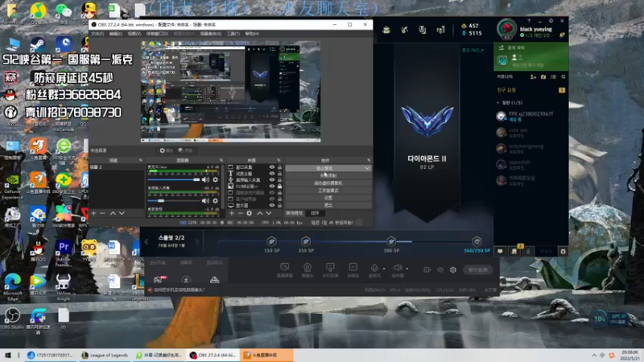Toggle visibility of first source in Sources list

coord(272,167)
